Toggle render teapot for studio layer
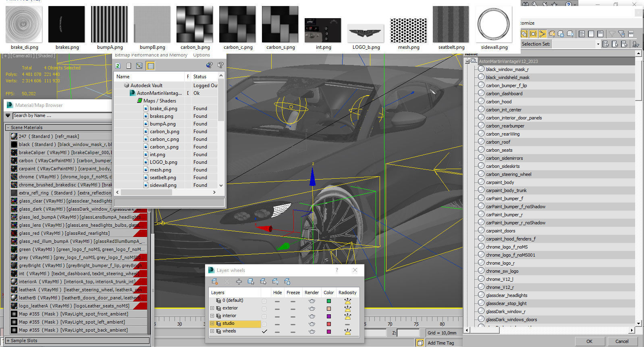The width and height of the screenshot is (644, 347). 312,324
